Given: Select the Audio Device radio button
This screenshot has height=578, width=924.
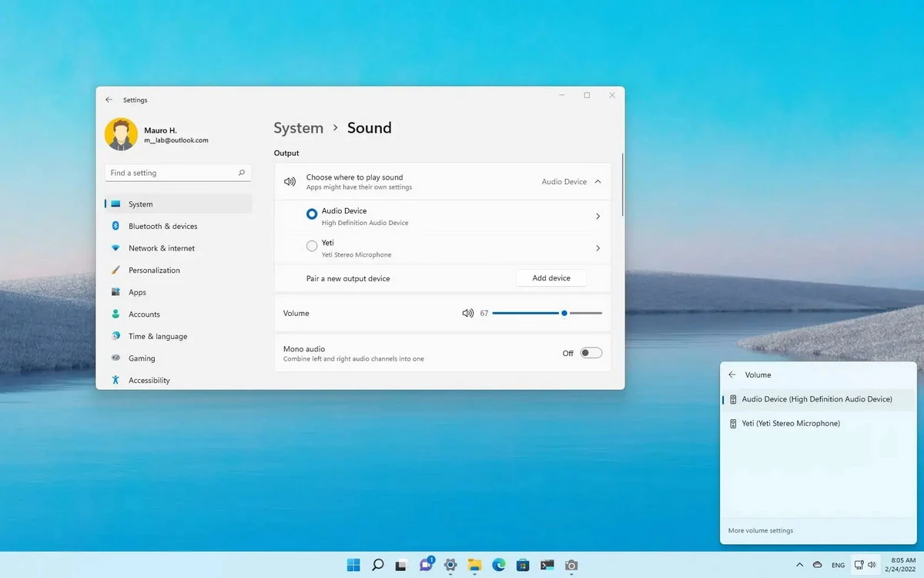Looking at the screenshot, I should 312,214.
